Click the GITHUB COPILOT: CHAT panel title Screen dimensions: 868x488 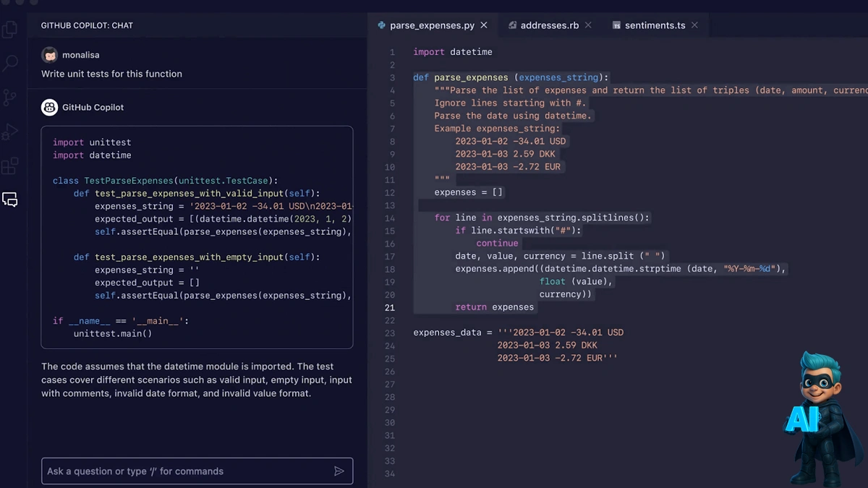(x=87, y=25)
